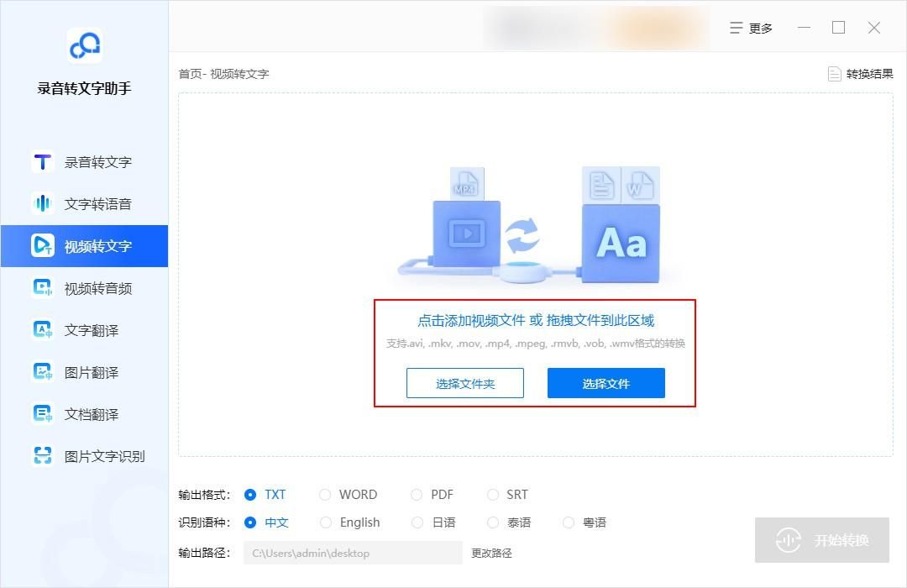Select TXT output format
The width and height of the screenshot is (907, 588).
point(265,495)
